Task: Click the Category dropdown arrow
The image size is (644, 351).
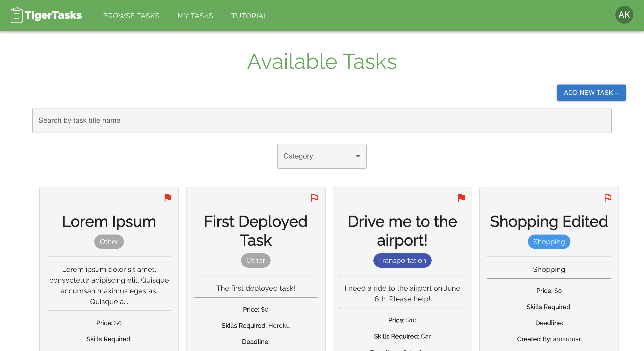Action: pyautogui.click(x=358, y=156)
